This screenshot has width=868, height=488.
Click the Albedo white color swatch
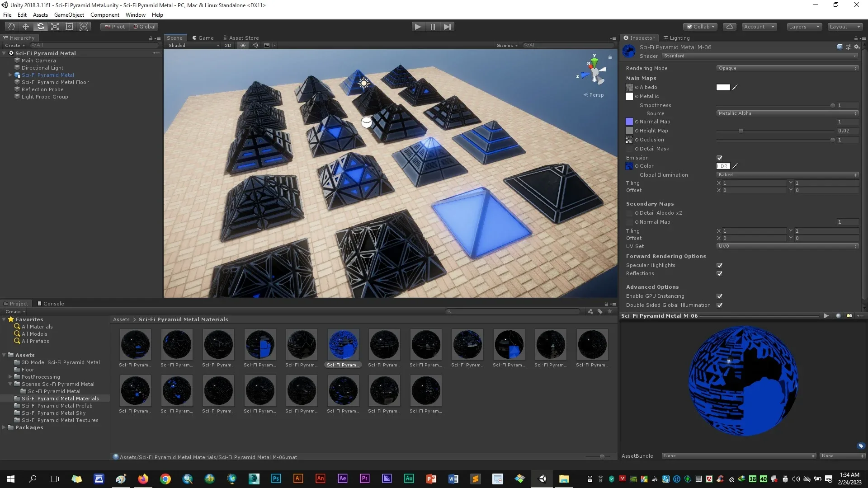click(x=723, y=87)
